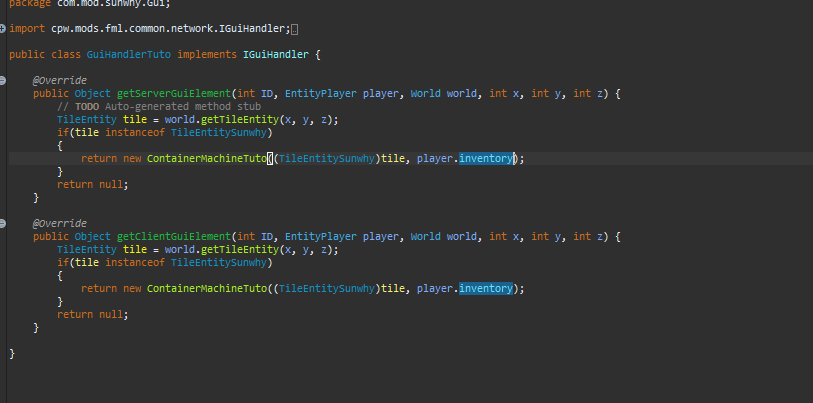Click the @Override annotation above getClientGuiElement
This screenshot has height=403, width=813.
coord(60,223)
